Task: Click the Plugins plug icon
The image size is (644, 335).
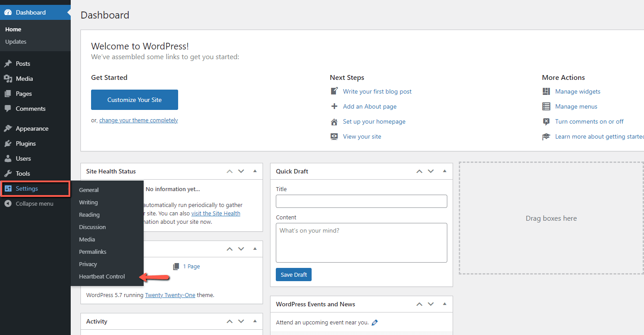Action: click(x=8, y=143)
